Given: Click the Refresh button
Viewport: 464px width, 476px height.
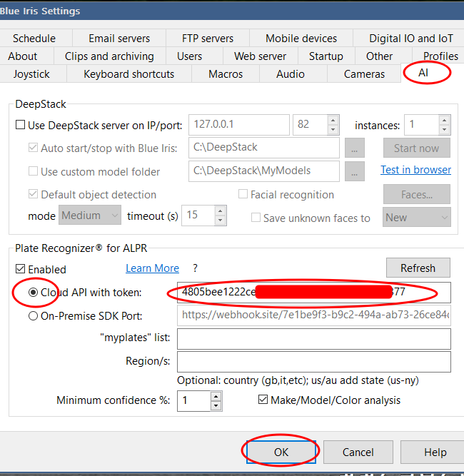Looking at the screenshot, I should pyautogui.click(x=418, y=268).
